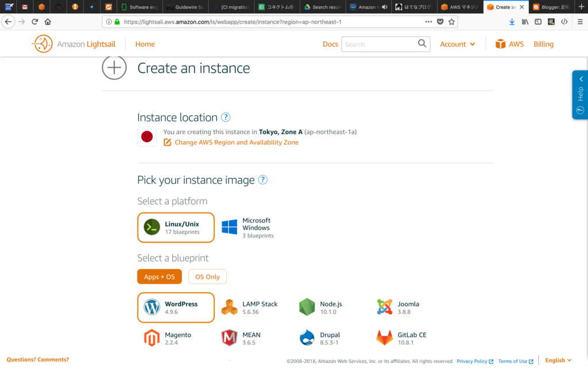The height and width of the screenshot is (368, 588).
Task: Mute audio on the Amazon tab
Action: pos(385,7)
